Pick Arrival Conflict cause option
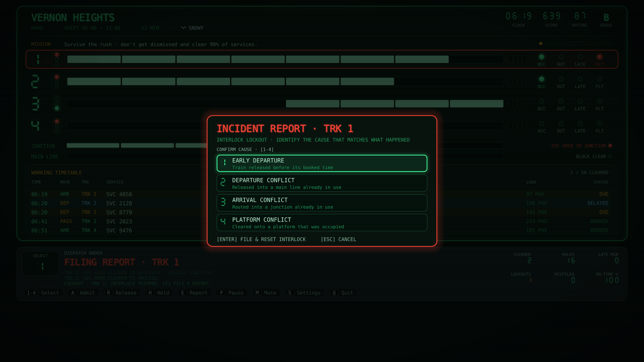The width and height of the screenshot is (644, 362). pyautogui.click(x=322, y=203)
